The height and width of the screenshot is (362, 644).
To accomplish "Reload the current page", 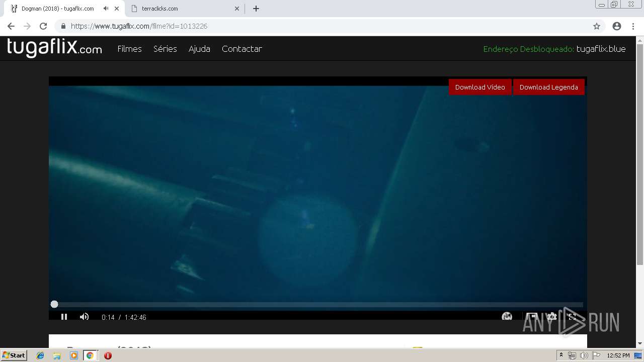I will coord(43,26).
